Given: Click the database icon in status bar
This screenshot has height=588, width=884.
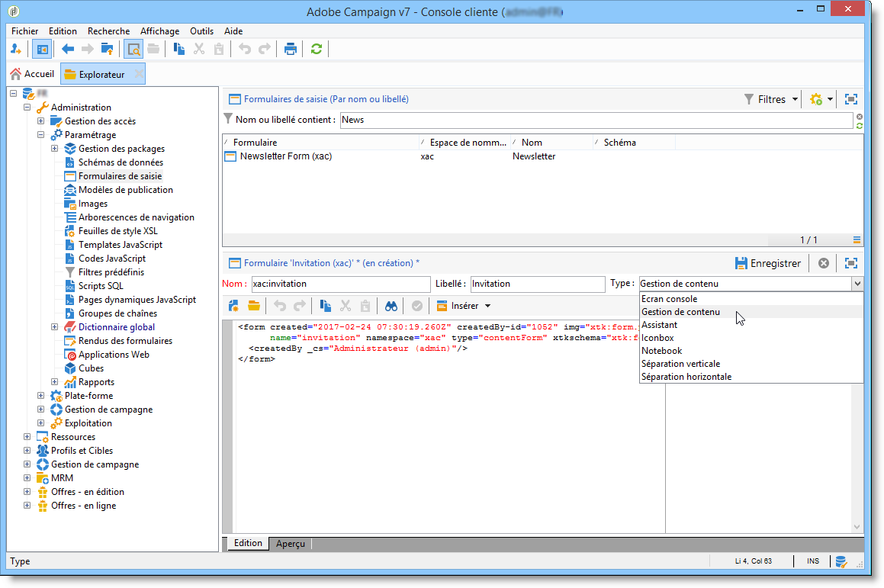Looking at the screenshot, I should pos(841,561).
